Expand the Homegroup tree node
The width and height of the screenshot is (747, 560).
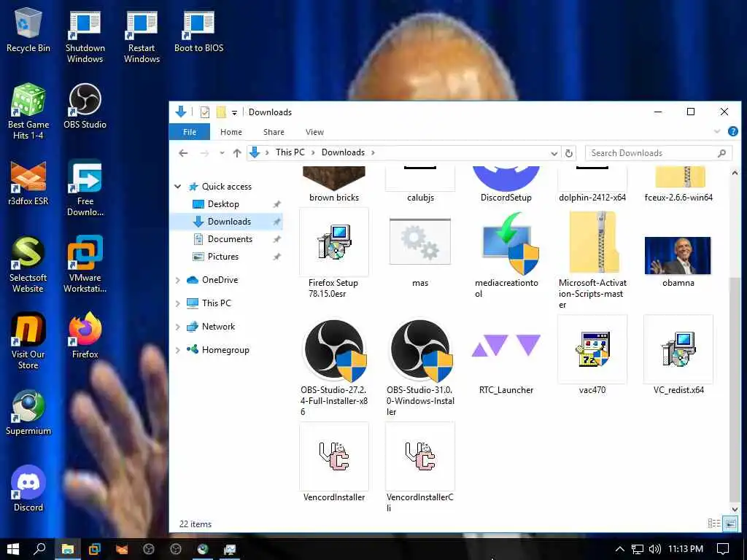pyautogui.click(x=178, y=350)
